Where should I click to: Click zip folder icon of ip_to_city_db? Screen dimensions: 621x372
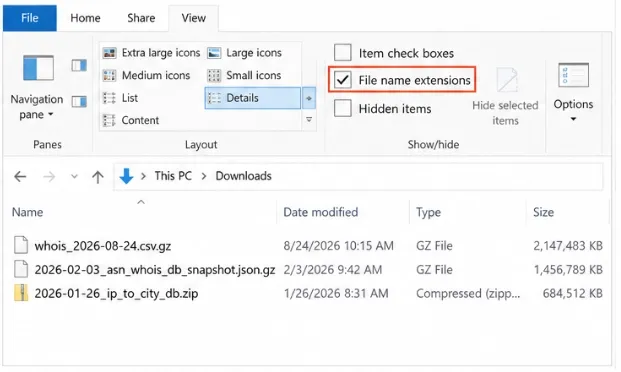21,293
